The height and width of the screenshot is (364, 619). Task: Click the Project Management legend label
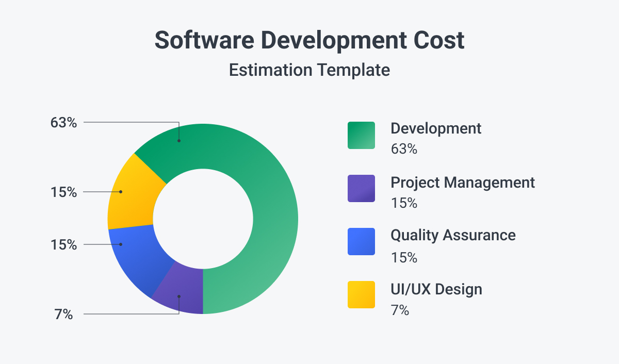pos(463,183)
